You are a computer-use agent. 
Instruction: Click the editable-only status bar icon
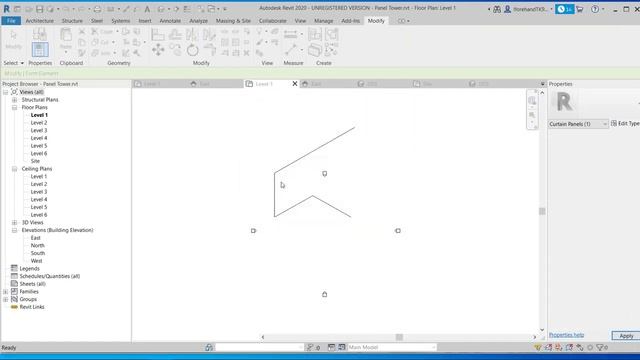click(x=310, y=347)
